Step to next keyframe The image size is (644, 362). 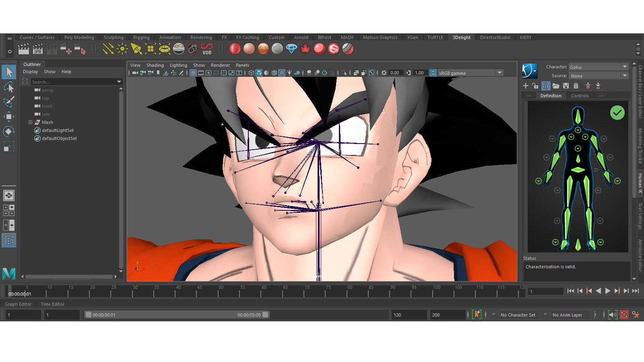tap(617, 291)
